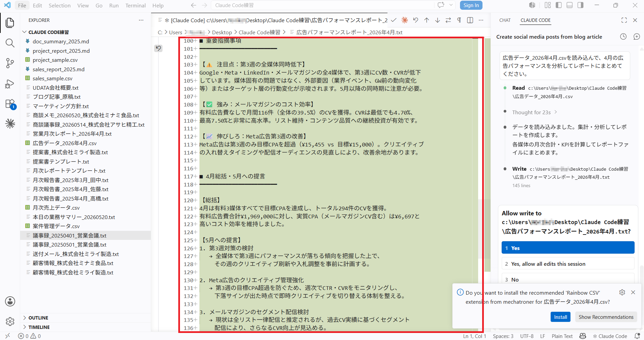Dismiss the Rainbow CSV notification
644x340 pixels.
tap(633, 292)
